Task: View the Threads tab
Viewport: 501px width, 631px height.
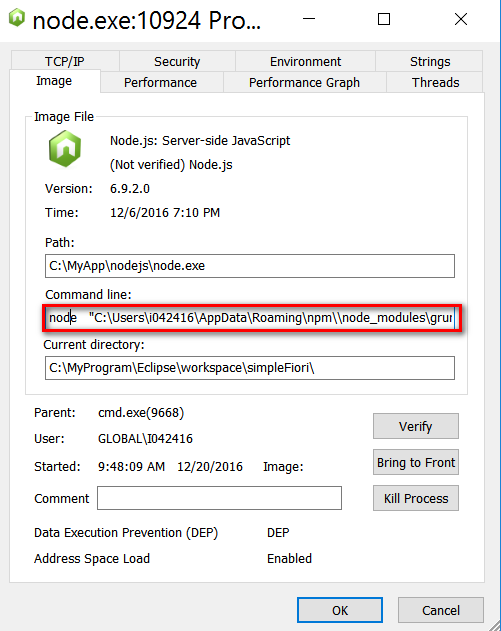Action: [435, 82]
